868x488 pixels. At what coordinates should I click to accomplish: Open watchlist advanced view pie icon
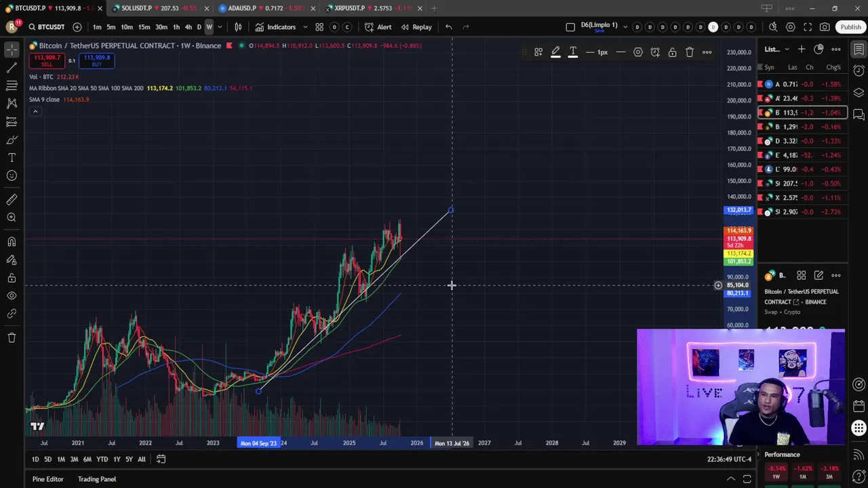click(x=818, y=49)
